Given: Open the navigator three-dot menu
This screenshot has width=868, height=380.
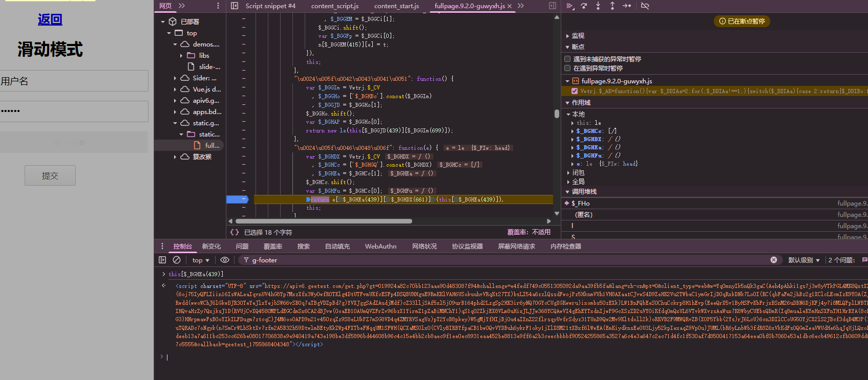Looking at the screenshot, I should (218, 6).
